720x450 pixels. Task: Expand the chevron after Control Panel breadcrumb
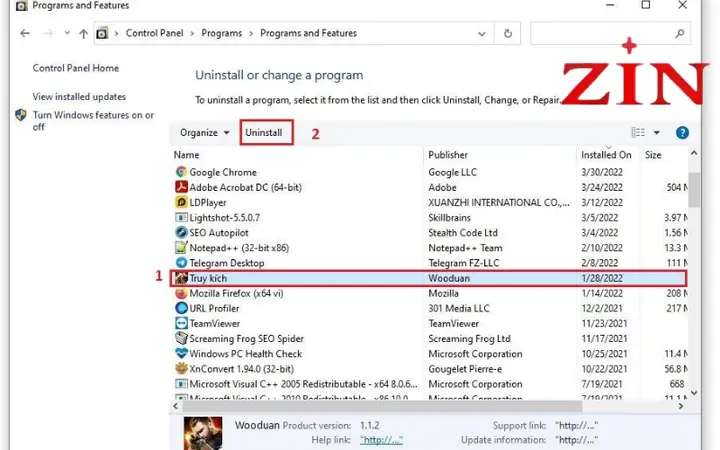(x=192, y=34)
